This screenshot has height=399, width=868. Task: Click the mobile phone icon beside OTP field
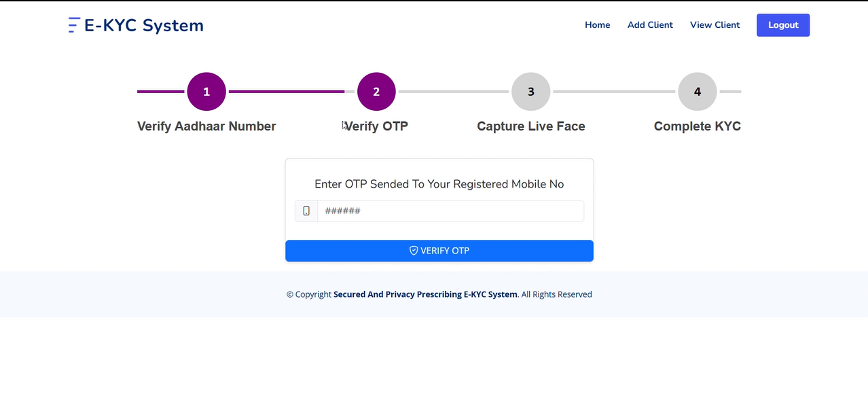[x=306, y=211]
